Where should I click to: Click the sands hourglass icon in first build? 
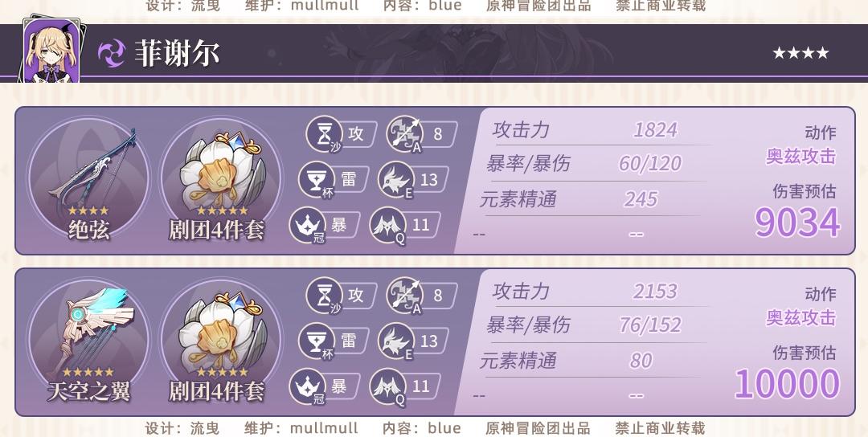(325, 134)
